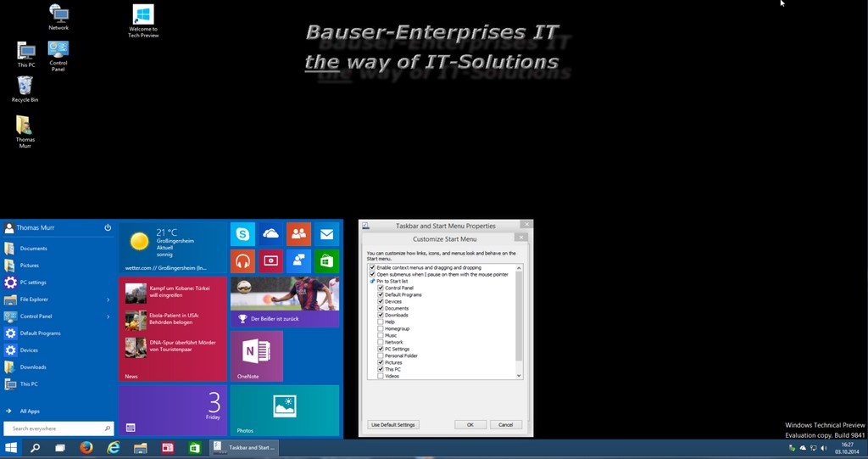This screenshot has height=459, width=868.
Task: Enable the Music checkbox
Action: 381,336
